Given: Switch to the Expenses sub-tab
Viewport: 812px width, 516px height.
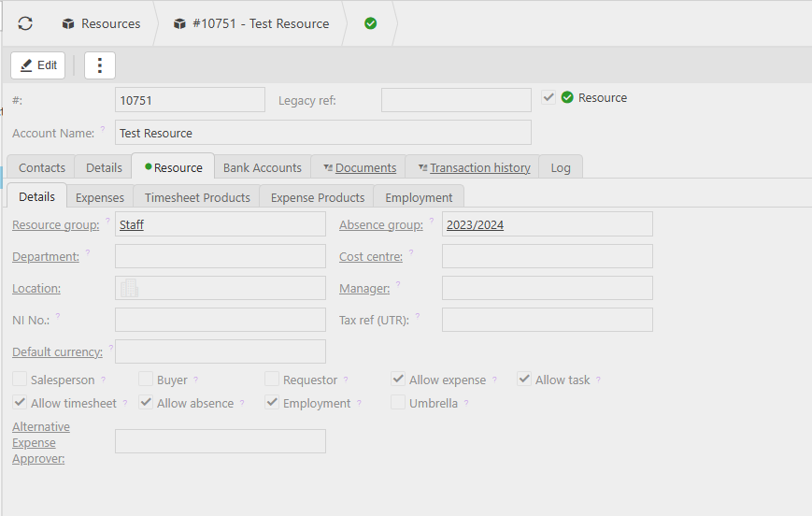Looking at the screenshot, I should [x=100, y=197].
